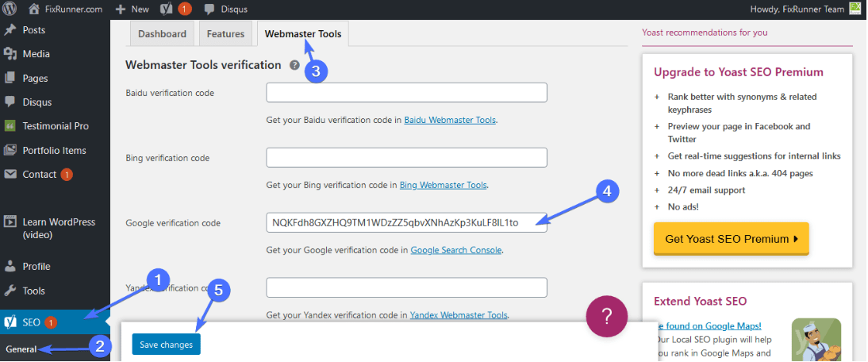Image resolution: width=868 pixels, height=362 pixels.
Task: Click the Yoast SEO sidebar icon
Action: (10, 322)
